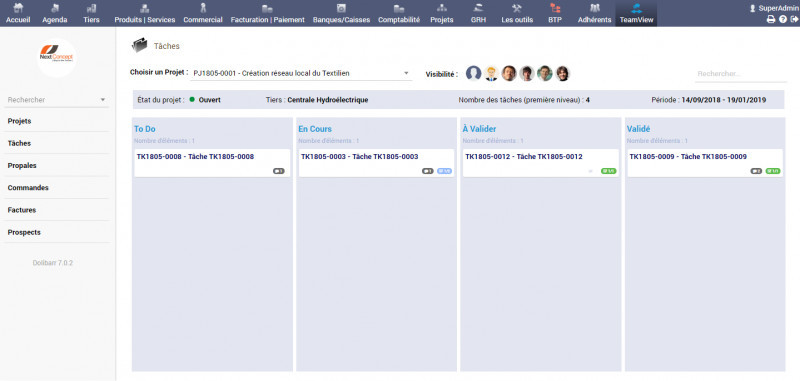Click green checklist badge on TK1805-0012
Screen dimensions: 800x381
[609, 171]
